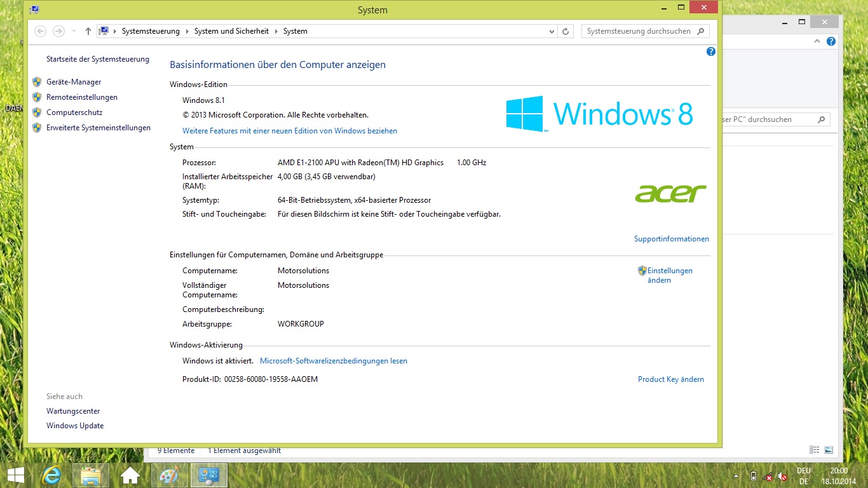
Task: Open Geräte-Manager from the sidebar
Action: coord(74,82)
